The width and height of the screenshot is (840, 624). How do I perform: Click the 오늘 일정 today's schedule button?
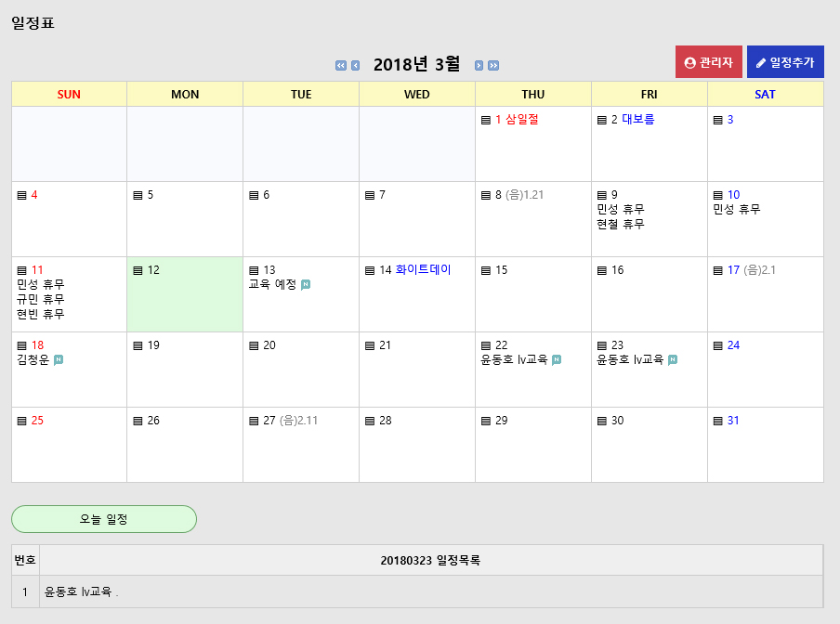click(104, 519)
